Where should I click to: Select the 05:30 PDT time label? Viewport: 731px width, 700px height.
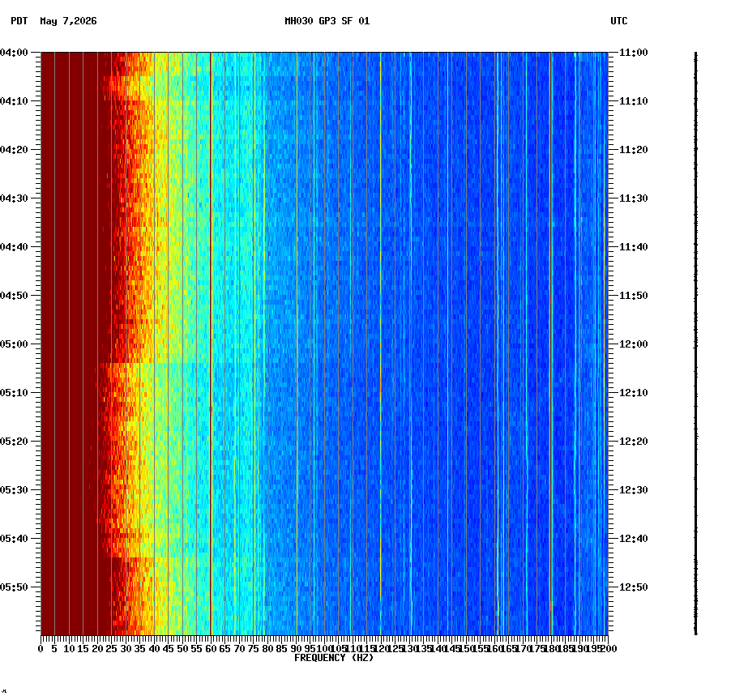[14, 490]
